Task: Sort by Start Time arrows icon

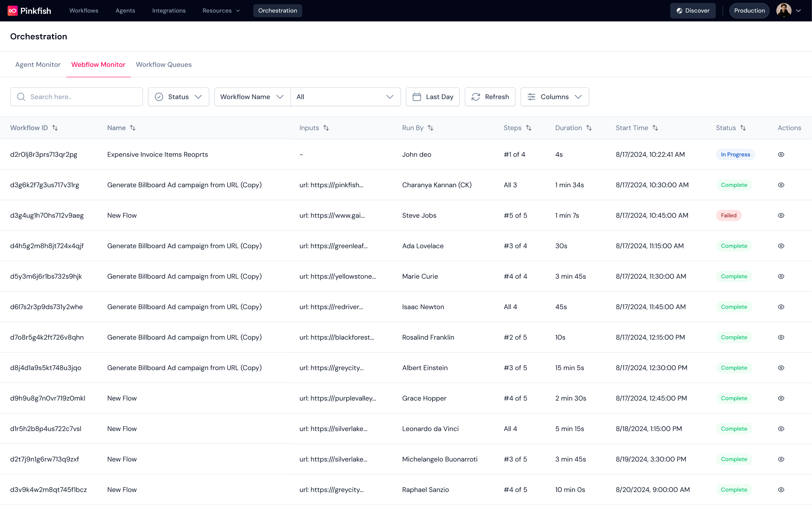Action: tap(655, 128)
